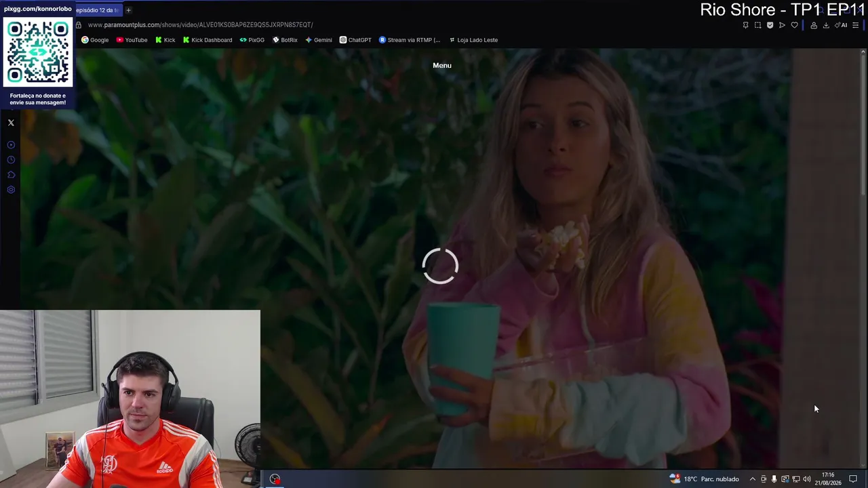The image size is (868, 488).
Task: Click the heart bookmark icon in toolbar
Action: (794, 25)
